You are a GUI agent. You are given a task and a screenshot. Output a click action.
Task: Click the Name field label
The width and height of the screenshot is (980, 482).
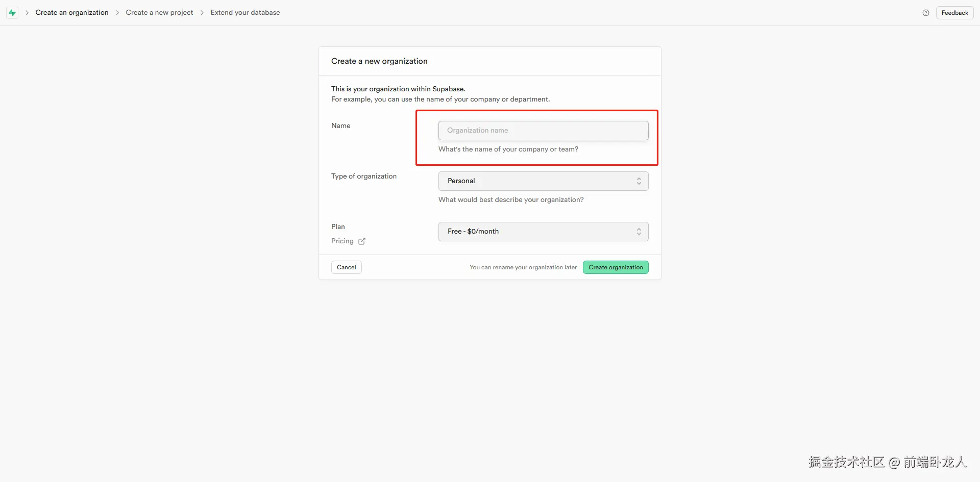click(341, 126)
